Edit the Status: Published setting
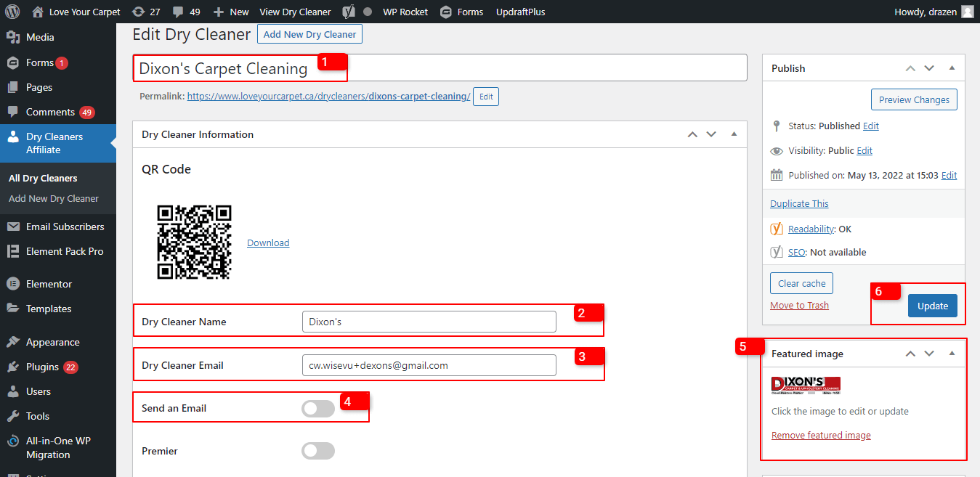The height and width of the screenshot is (477, 980). point(871,126)
